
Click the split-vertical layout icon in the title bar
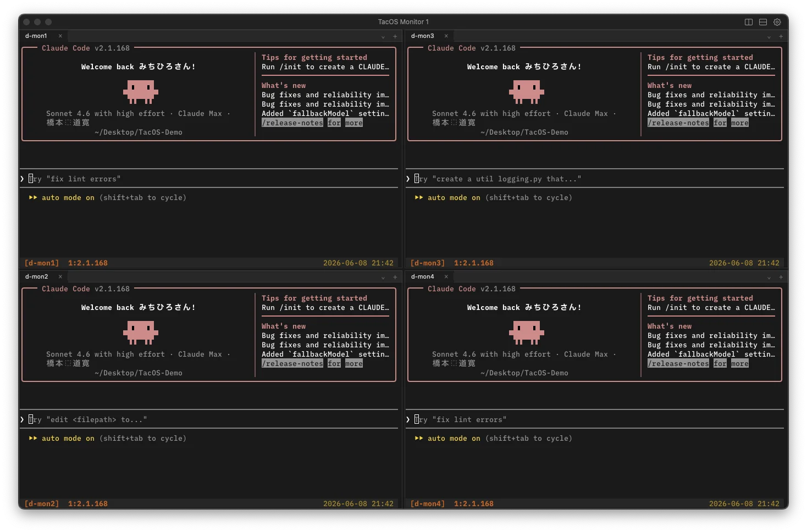coord(748,22)
